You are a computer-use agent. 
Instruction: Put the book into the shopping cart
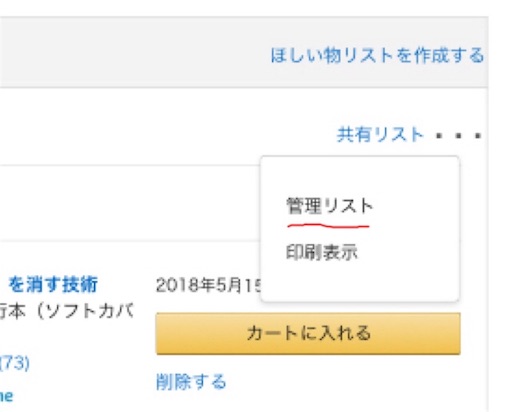pos(308,333)
